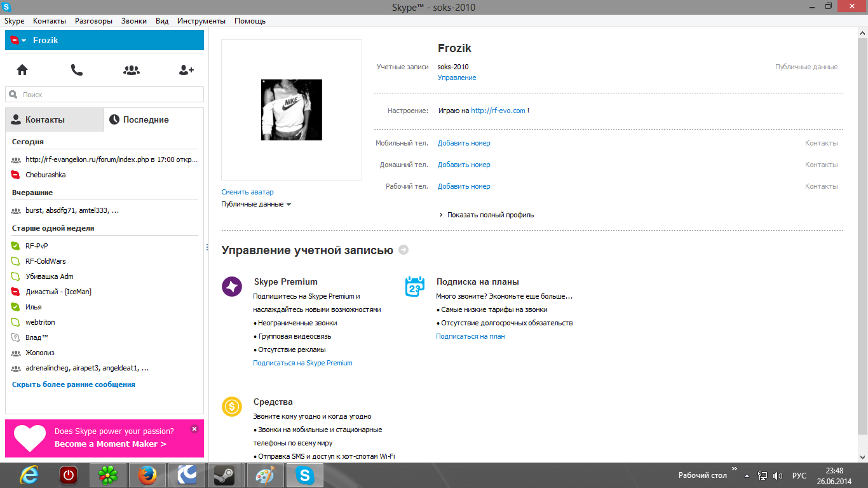Click the Управление link under soks-2010

click(457, 78)
